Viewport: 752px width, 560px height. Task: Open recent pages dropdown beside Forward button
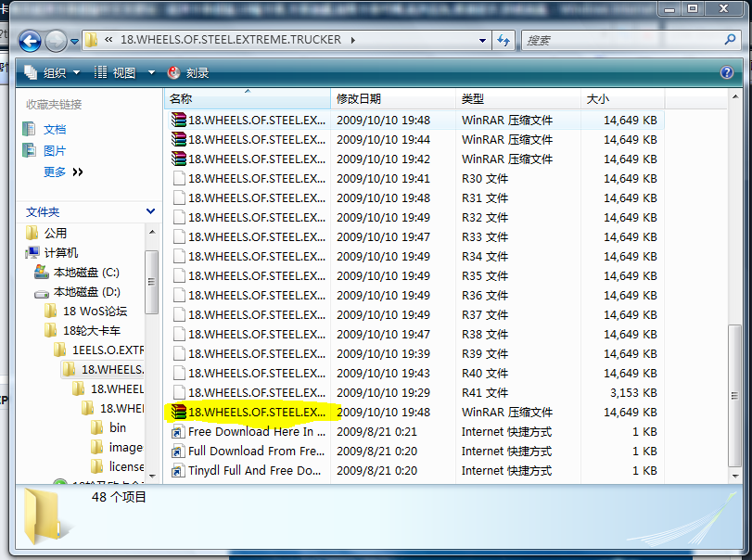coord(75,42)
